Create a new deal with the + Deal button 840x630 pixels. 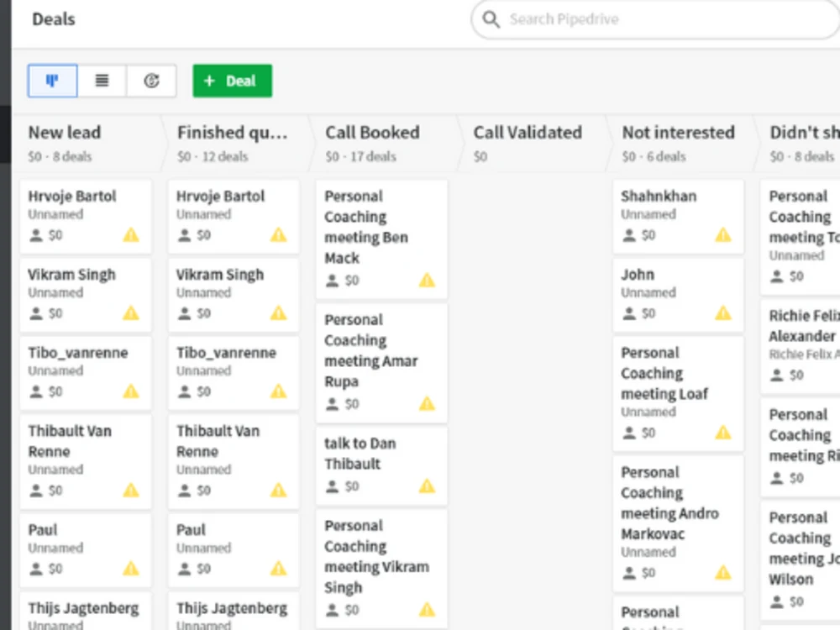(x=232, y=81)
